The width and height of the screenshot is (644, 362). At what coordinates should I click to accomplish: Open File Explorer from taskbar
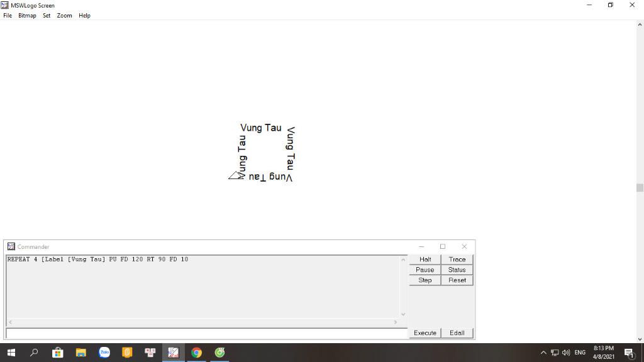[x=81, y=353]
